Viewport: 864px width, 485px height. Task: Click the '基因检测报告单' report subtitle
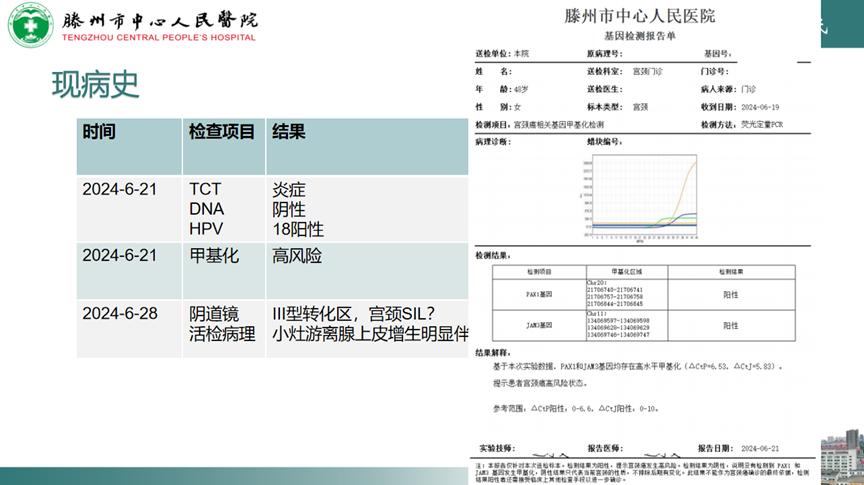[x=640, y=36]
